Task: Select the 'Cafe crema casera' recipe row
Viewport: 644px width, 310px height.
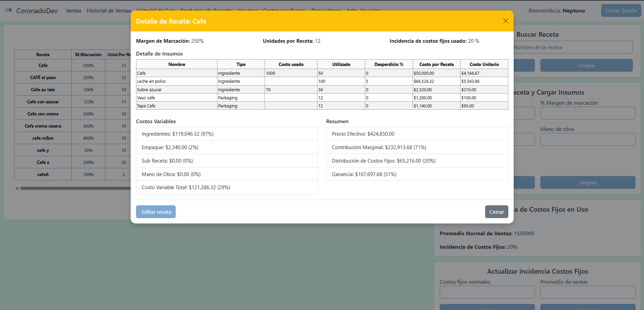Action: point(72,126)
